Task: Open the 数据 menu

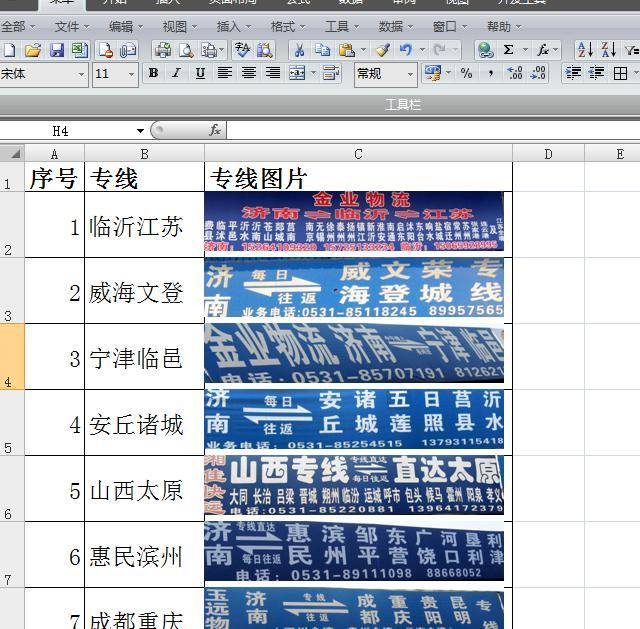Action: 396,27
